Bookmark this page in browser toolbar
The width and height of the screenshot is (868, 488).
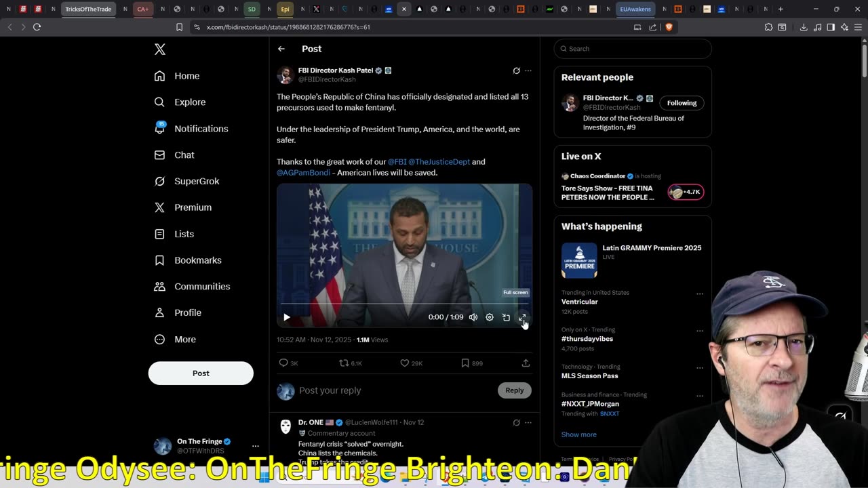179,27
